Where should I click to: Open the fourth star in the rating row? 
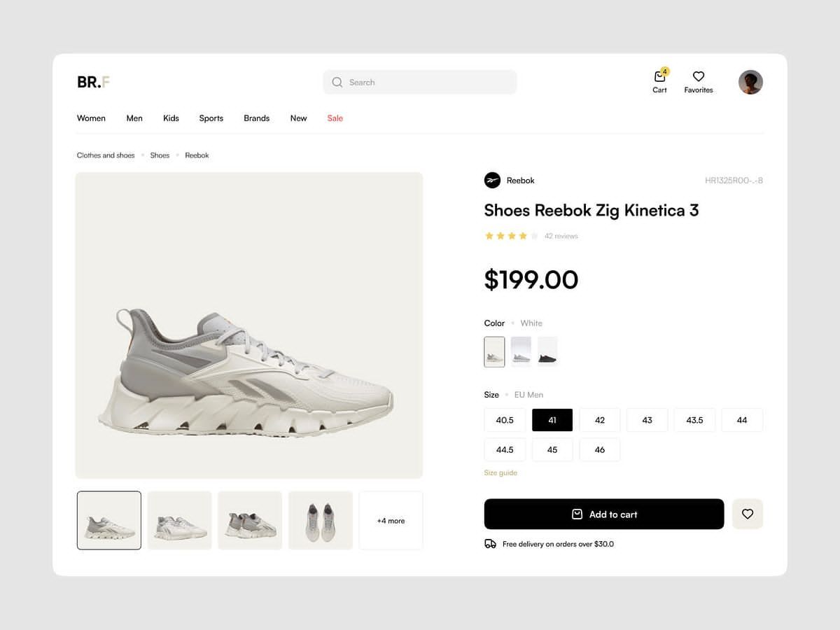[521, 236]
